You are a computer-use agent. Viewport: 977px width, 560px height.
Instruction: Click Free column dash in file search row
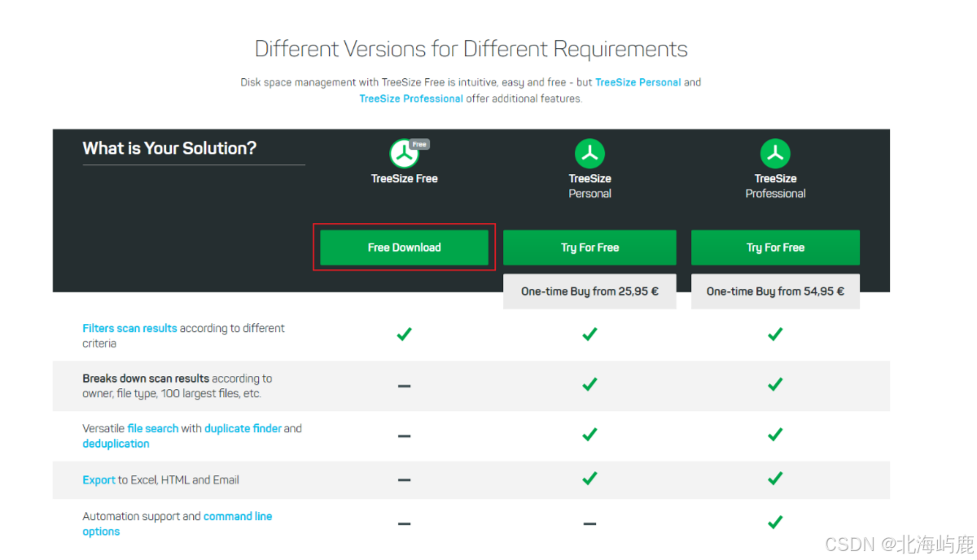(404, 436)
